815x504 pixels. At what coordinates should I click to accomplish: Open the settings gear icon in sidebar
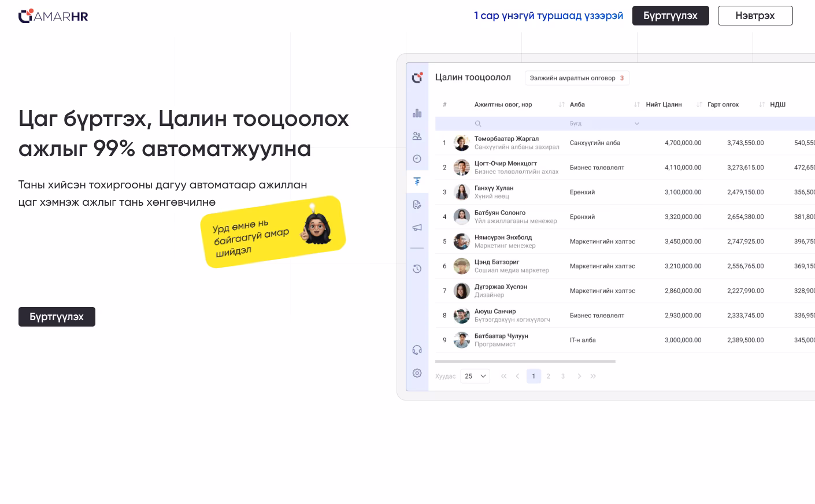(417, 373)
